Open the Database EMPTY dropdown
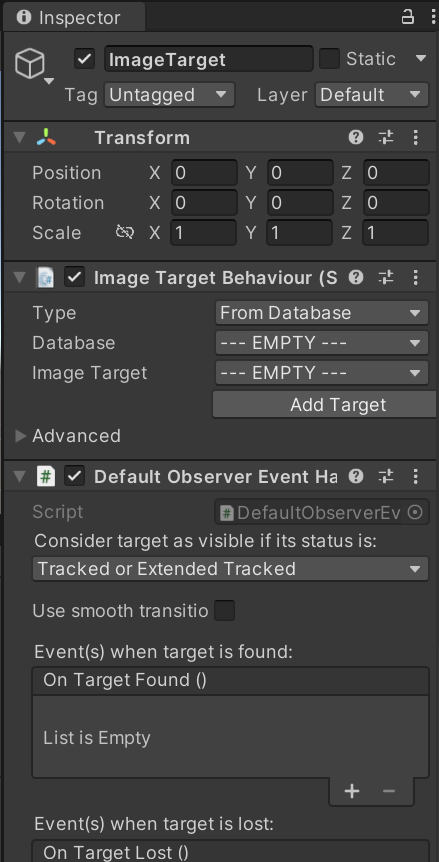Screen dimensions: 439x862 (x=321, y=343)
